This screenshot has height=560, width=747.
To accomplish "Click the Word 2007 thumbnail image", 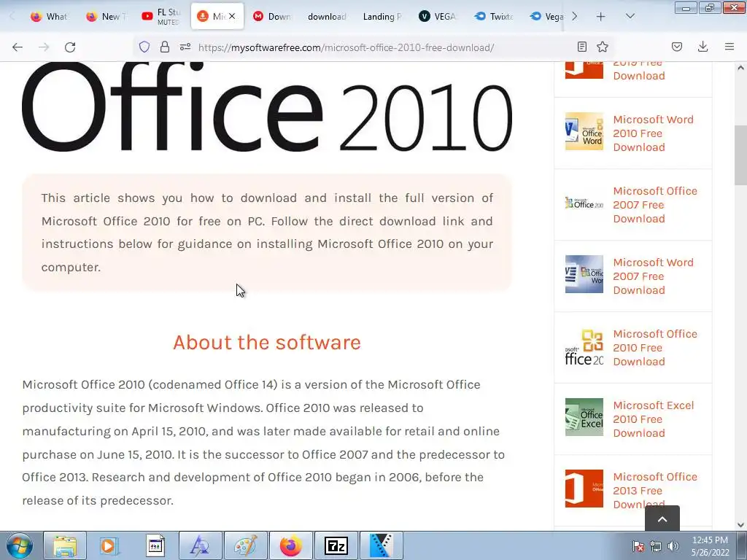I will pyautogui.click(x=584, y=274).
